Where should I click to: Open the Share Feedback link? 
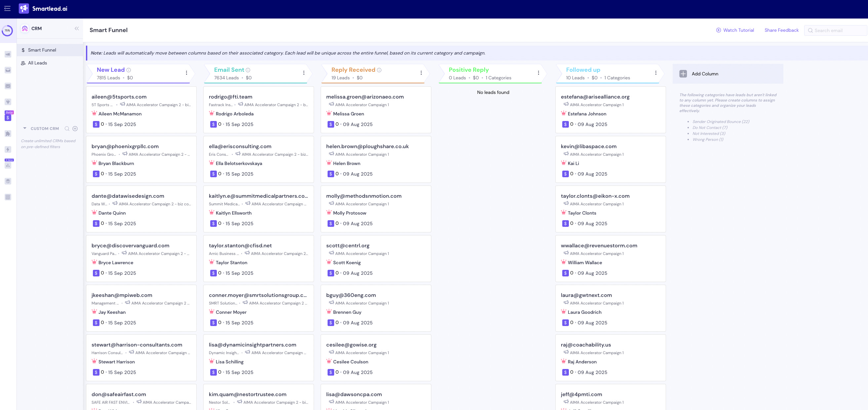(781, 30)
